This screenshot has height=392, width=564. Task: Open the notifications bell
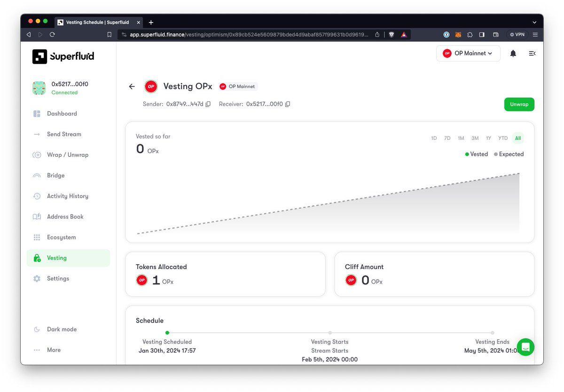click(513, 54)
